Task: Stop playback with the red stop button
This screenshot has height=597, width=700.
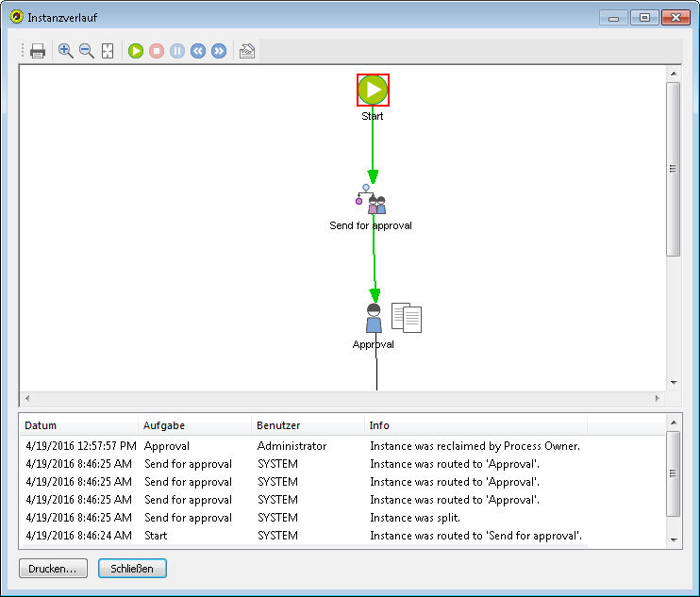Action: [157, 51]
